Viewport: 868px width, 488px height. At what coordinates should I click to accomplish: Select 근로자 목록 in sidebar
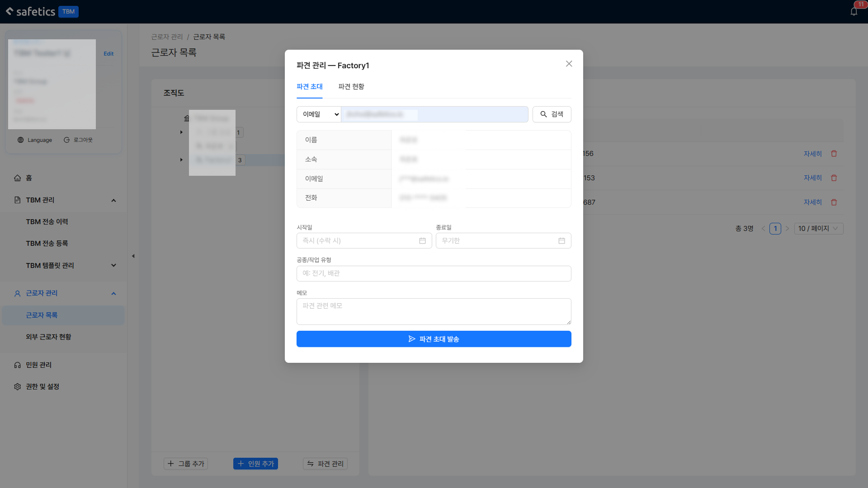(63, 315)
